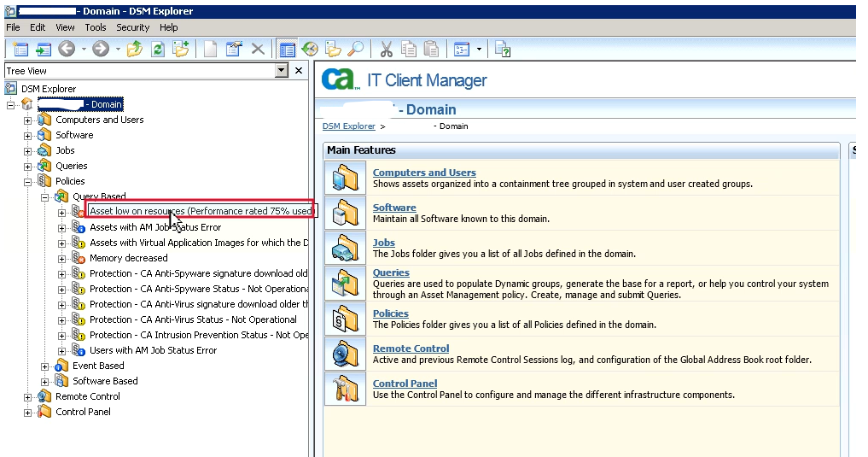Screen dimensions: 868x457
Task: Click the Delete X toolbar icon
Action: [257, 50]
